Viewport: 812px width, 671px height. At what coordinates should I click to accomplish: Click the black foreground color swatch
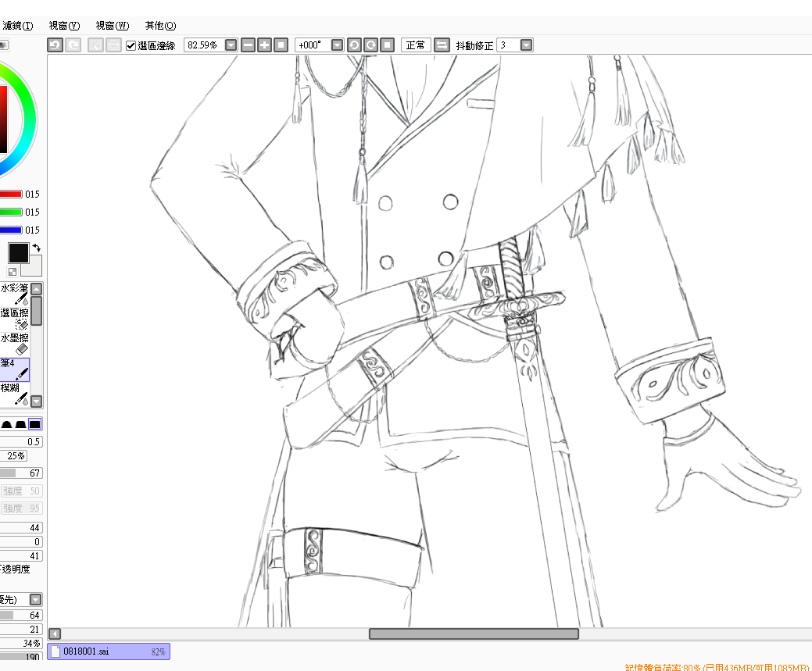(18, 253)
